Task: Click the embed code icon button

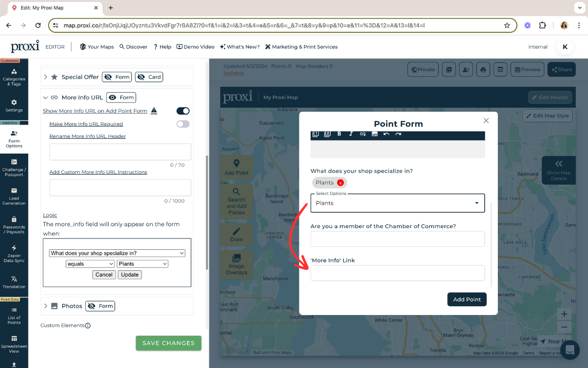Action: pos(500,70)
